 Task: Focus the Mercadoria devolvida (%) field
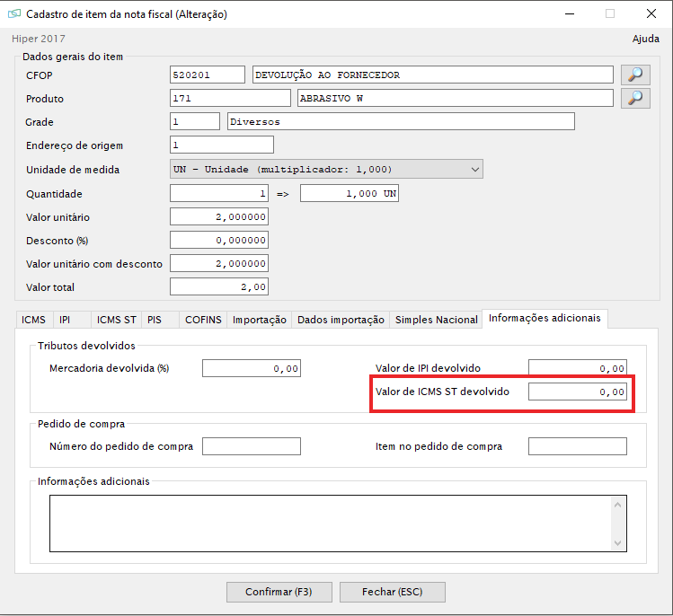(251, 368)
